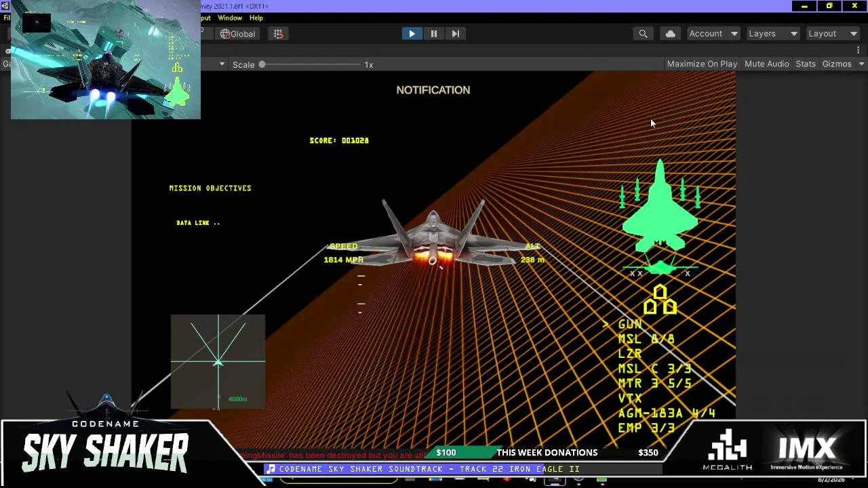
Task: Click the 1814 MPH speed value
Action: (x=343, y=260)
